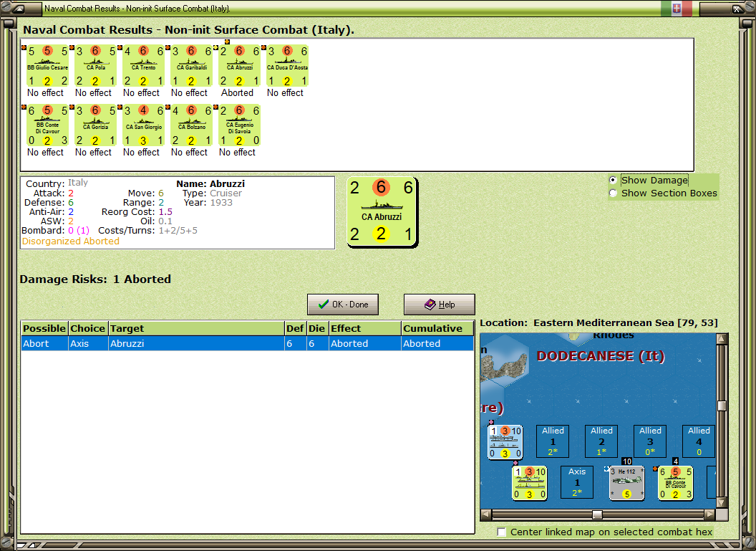Screen dimensions: 756x551
Task: Click the map's vertical scrollbar thumb
Action: coord(722,406)
